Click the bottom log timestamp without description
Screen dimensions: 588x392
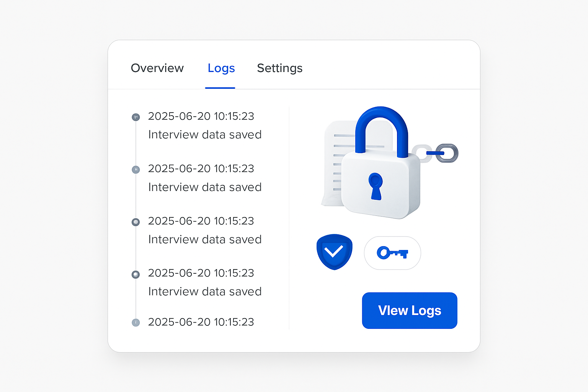(x=201, y=322)
